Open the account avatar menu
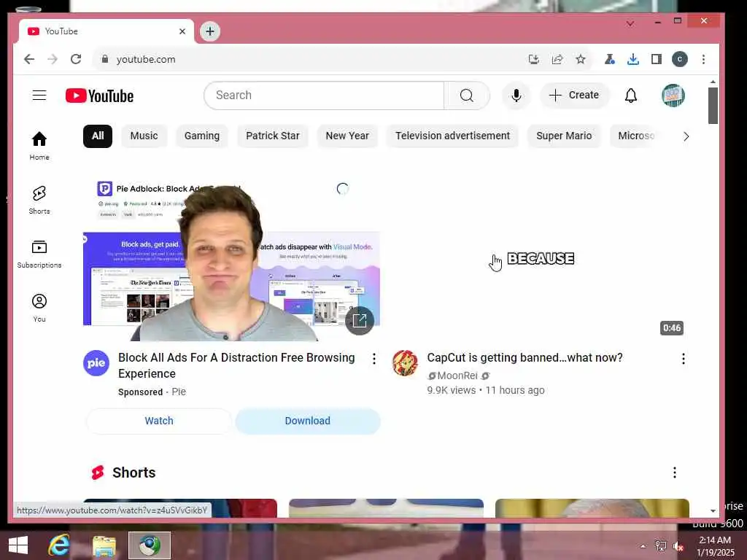The width and height of the screenshot is (747, 560). pyautogui.click(x=673, y=96)
